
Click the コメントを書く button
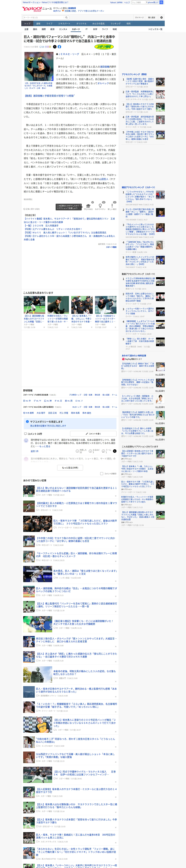[x=93, y=434]
